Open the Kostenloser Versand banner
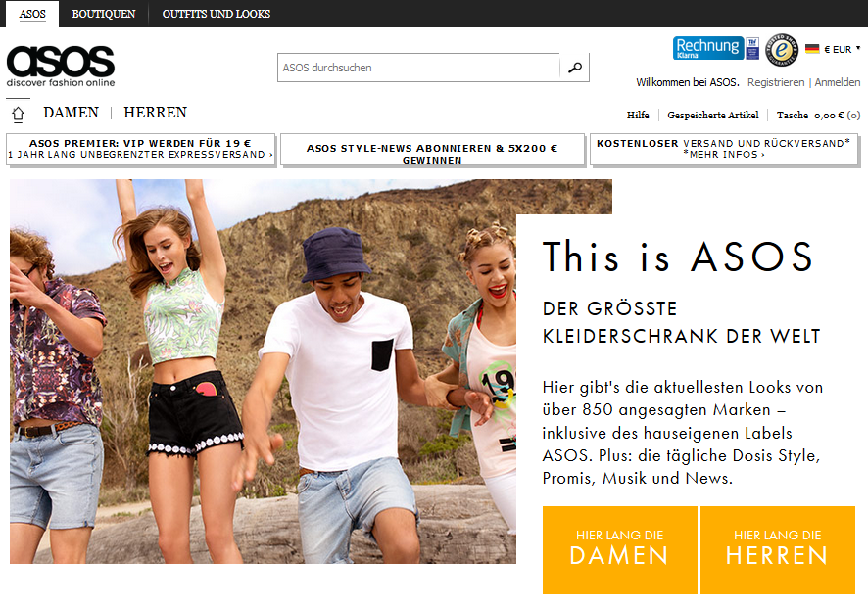 pyautogui.click(x=724, y=149)
